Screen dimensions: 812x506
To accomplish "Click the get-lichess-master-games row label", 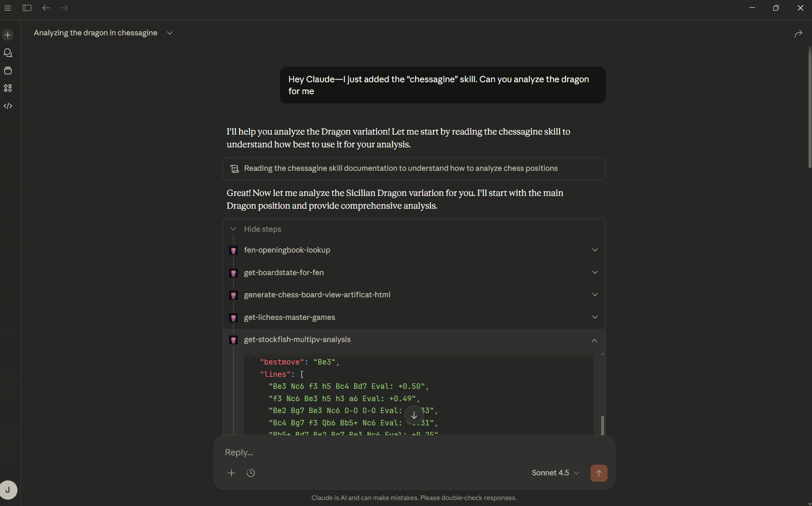I will [x=289, y=317].
